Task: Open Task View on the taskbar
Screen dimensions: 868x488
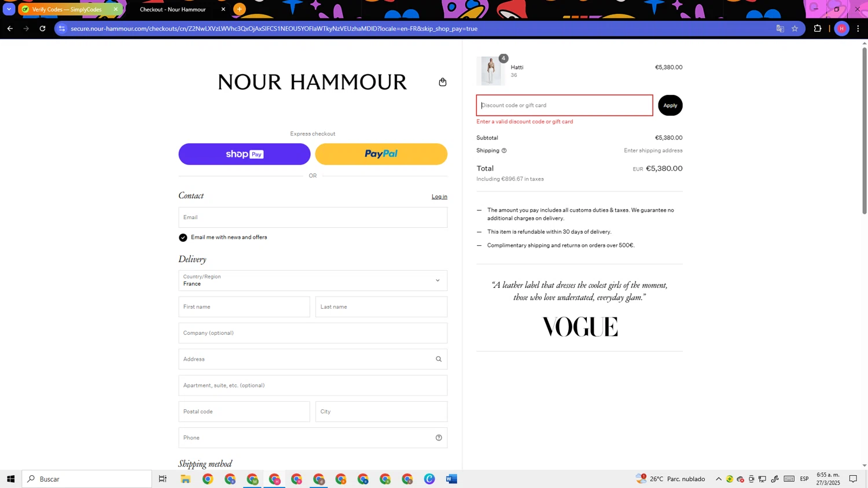Action: tap(163, 479)
